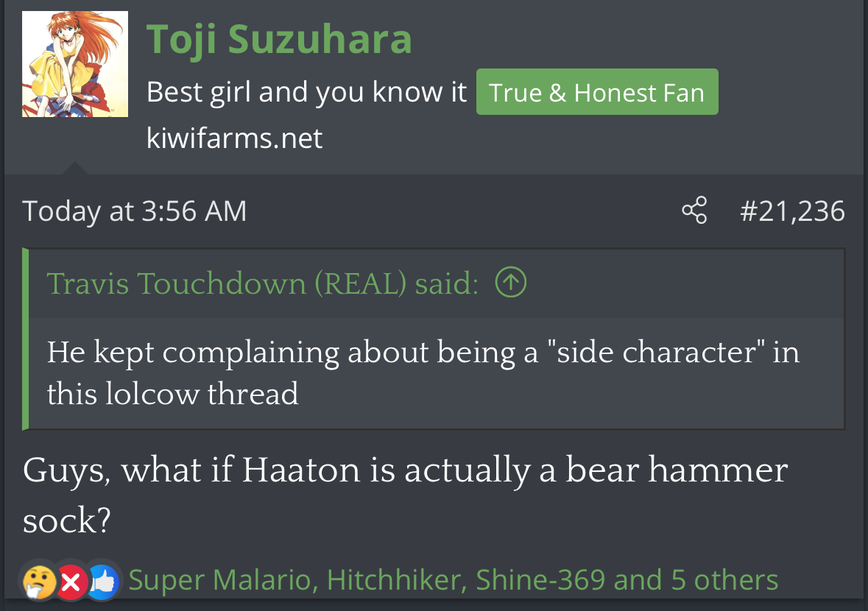The width and height of the screenshot is (868, 611).
Task: Open post number #21,236 link
Action: pyautogui.click(x=792, y=211)
